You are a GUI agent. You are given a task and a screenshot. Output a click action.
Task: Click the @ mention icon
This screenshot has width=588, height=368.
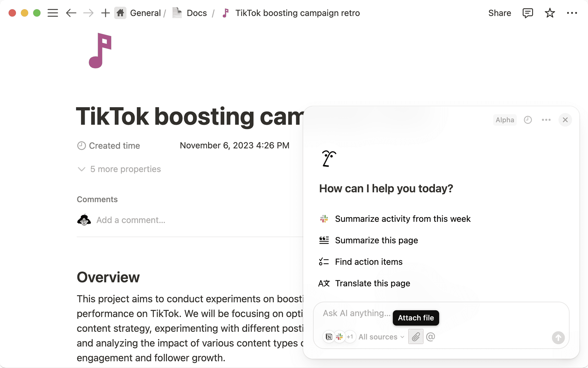click(x=430, y=337)
